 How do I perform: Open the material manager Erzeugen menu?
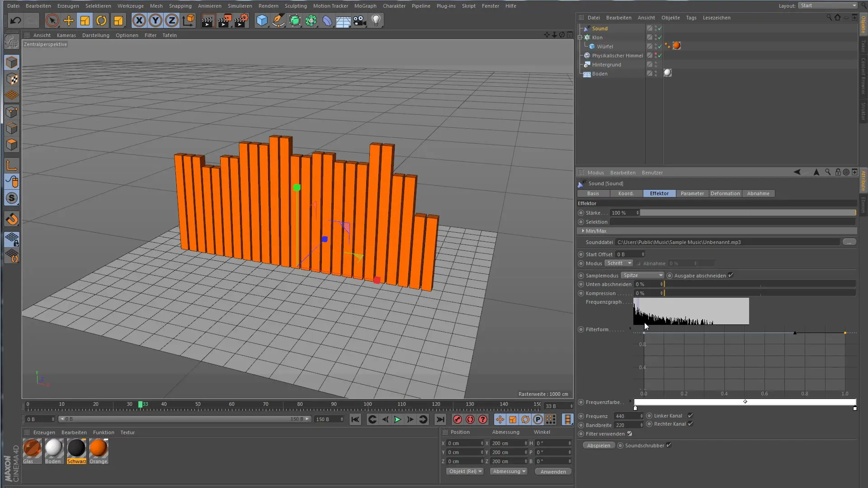pyautogui.click(x=44, y=432)
